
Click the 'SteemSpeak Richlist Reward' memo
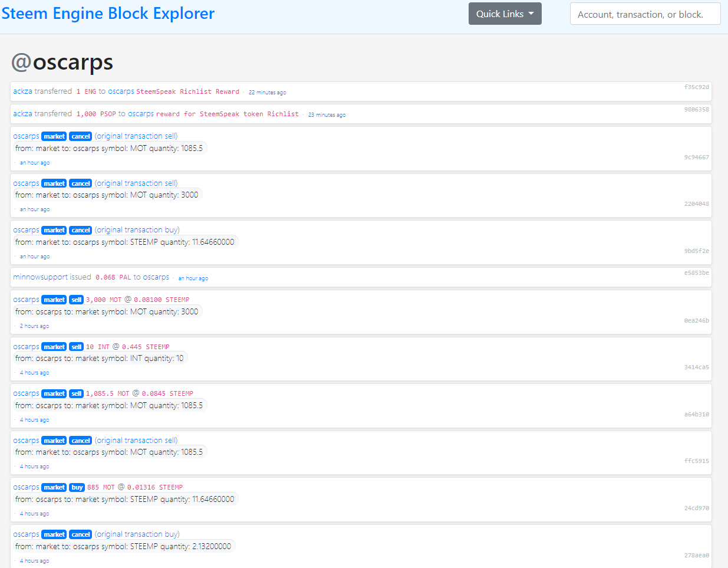pyautogui.click(x=188, y=91)
